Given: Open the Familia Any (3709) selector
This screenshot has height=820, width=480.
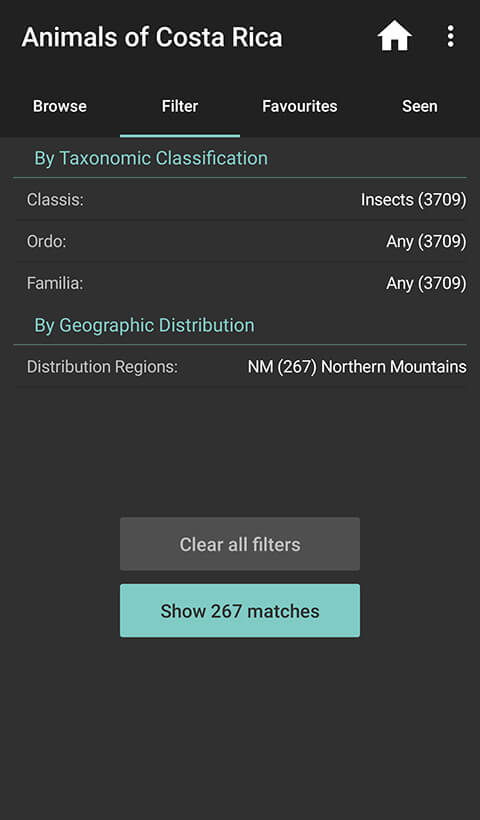Looking at the screenshot, I should [426, 283].
